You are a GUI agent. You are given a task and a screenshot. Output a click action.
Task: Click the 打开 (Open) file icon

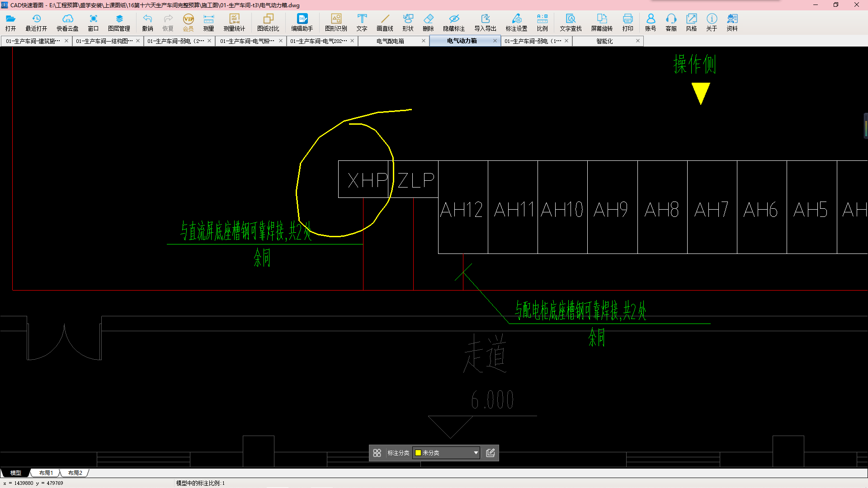coord(11,22)
